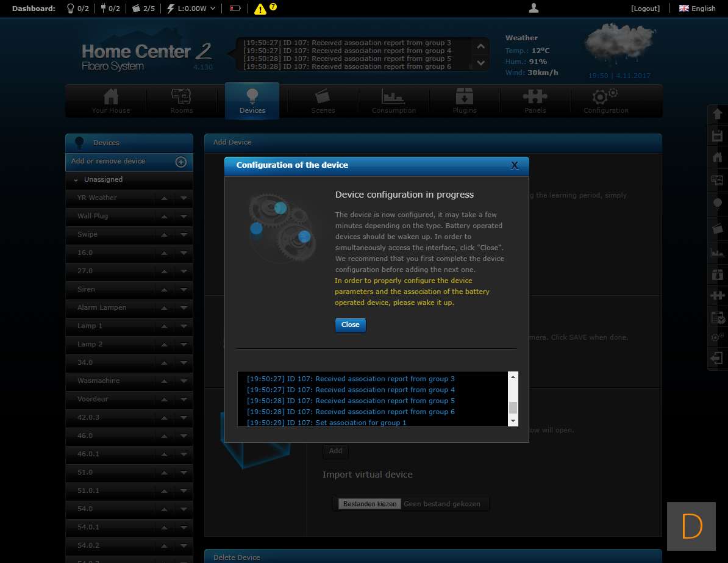
Task: Collapse the Unassigned device group
Action: click(x=76, y=180)
